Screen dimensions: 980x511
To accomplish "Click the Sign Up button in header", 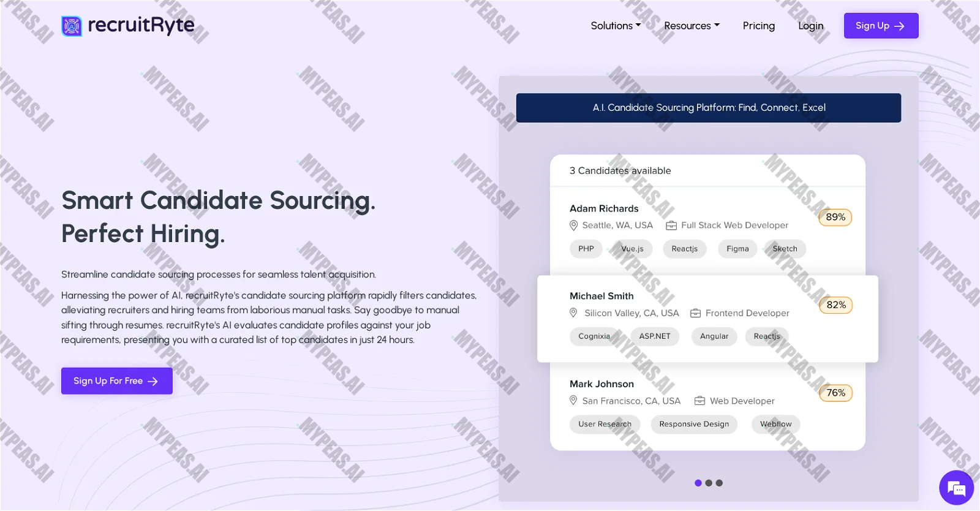I will coord(881,26).
